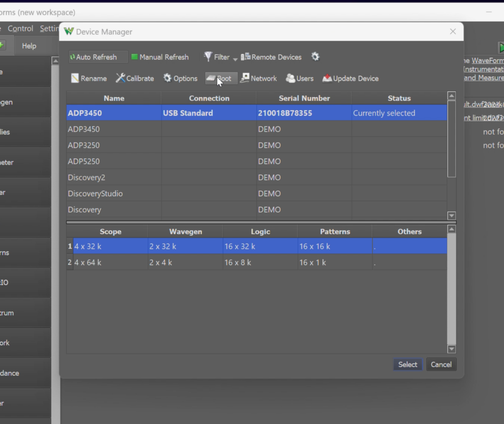The width and height of the screenshot is (504, 424).
Task: Confirm with the Select button
Action: click(408, 364)
